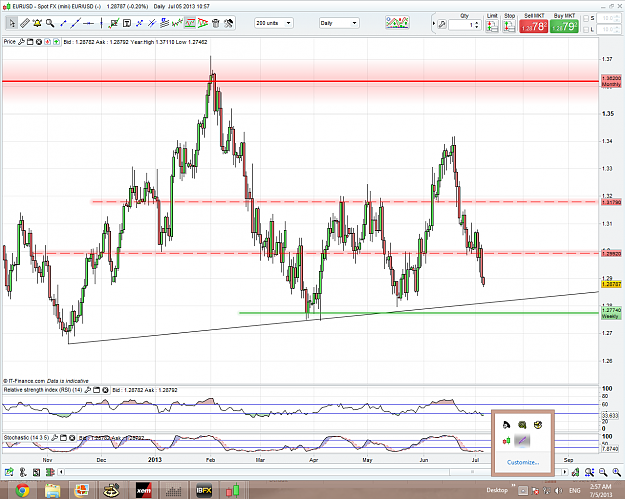Select the purple line icon in popup
The height and width of the screenshot is (499, 625).
[x=522, y=441]
